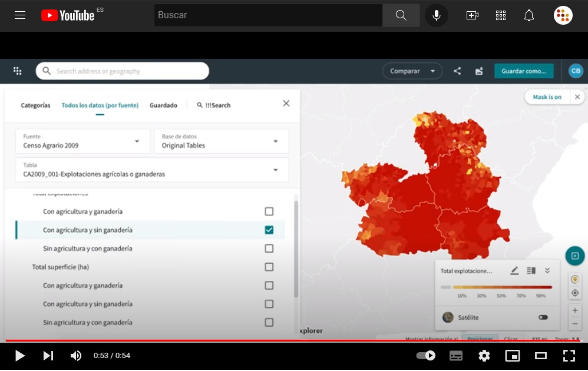Open the Tabla selection dropdown
The height and width of the screenshot is (371, 588).
point(152,170)
